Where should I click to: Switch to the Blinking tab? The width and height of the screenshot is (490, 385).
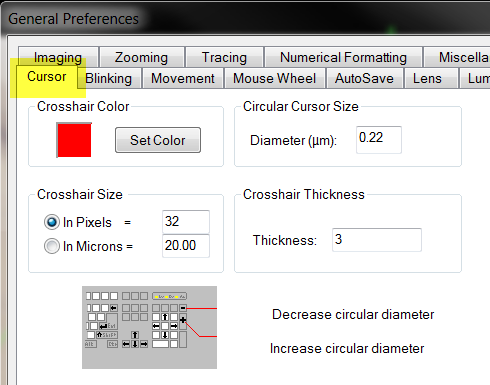tap(109, 79)
